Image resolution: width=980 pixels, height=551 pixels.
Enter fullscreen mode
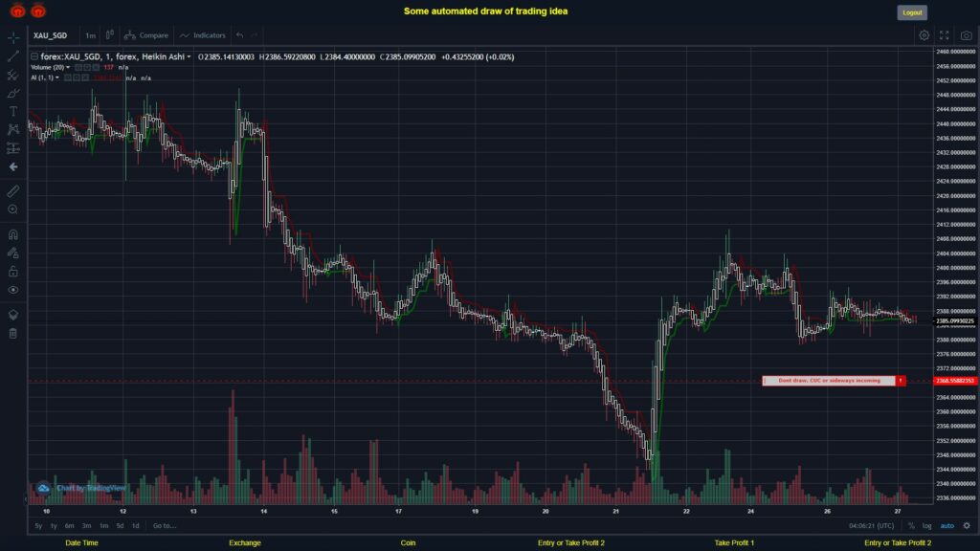[945, 35]
